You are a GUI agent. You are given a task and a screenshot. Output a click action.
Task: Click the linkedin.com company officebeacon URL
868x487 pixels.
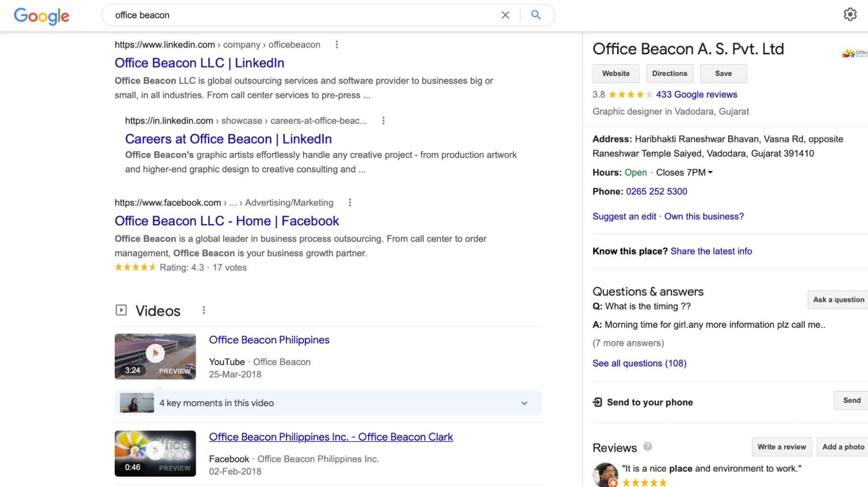pyautogui.click(x=217, y=45)
